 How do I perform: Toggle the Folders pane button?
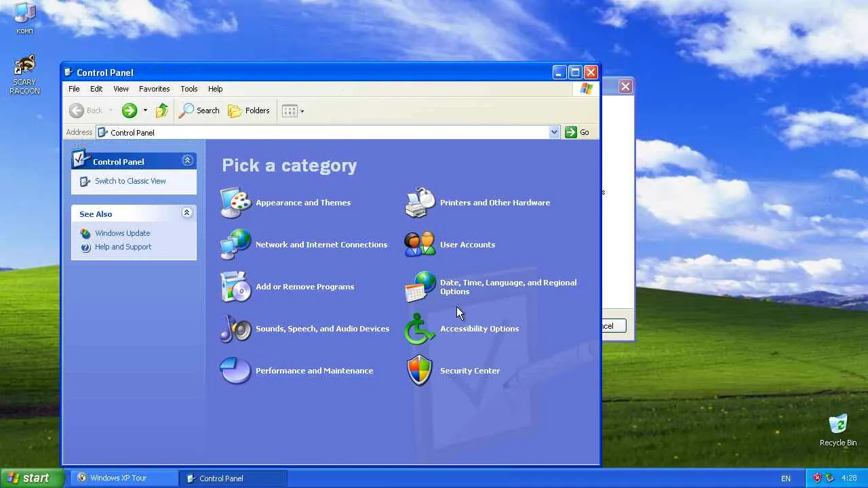(x=249, y=110)
